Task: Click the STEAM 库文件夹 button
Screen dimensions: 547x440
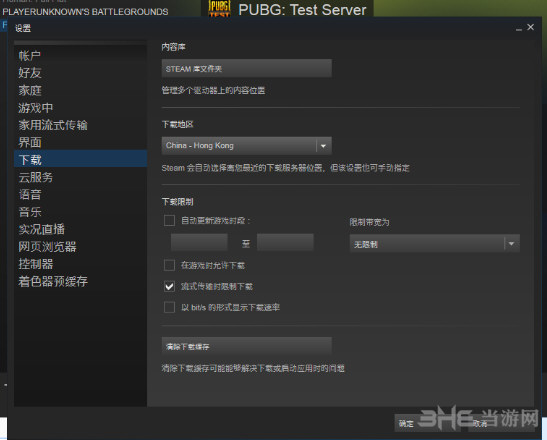Action: tap(246, 68)
